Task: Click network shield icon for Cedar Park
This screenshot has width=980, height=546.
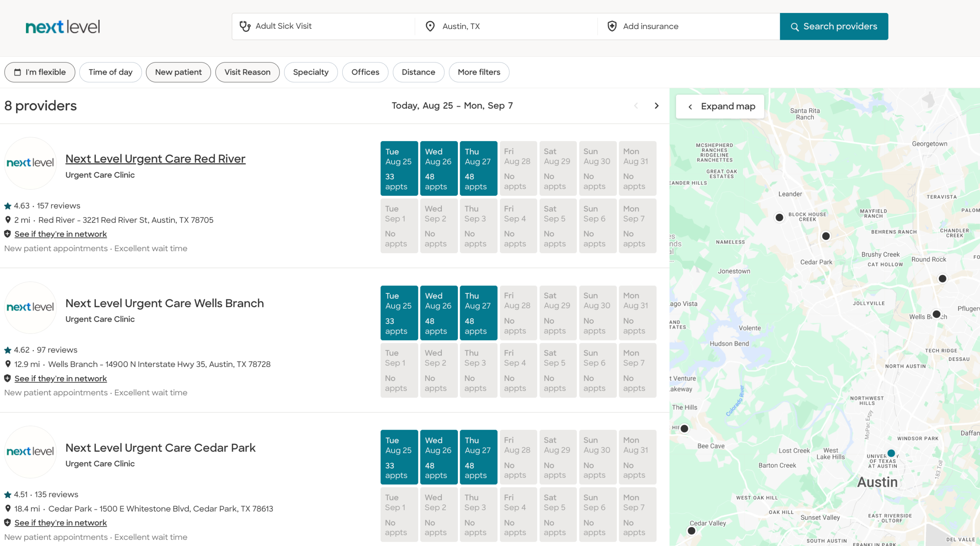Action: pyautogui.click(x=7, y=523)
